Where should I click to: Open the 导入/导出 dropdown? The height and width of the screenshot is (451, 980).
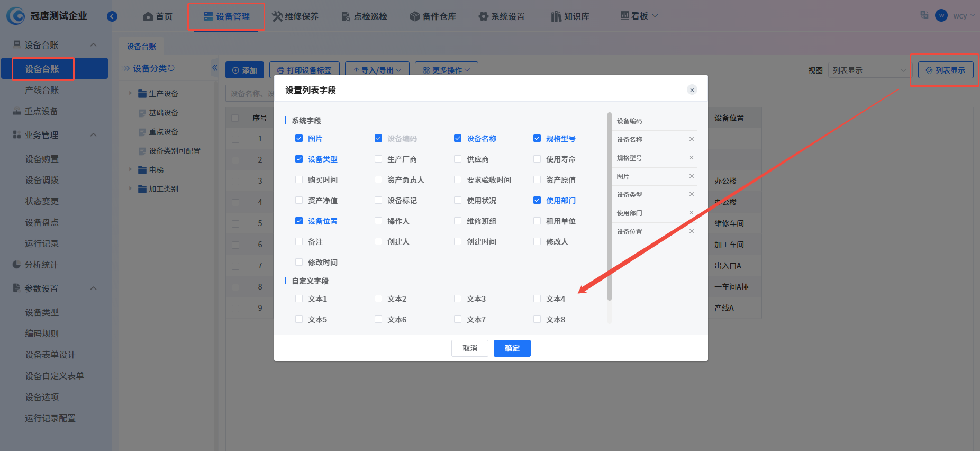pos(377,70)
